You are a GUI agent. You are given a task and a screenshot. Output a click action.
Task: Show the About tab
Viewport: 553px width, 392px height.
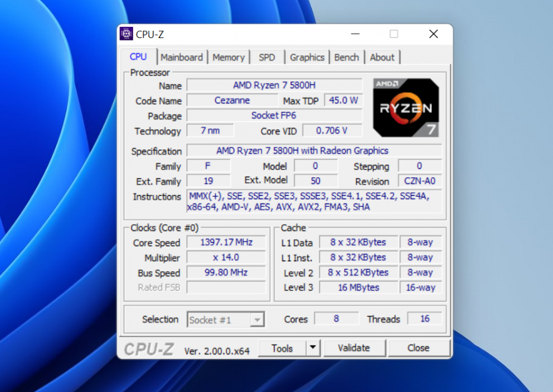382,57
